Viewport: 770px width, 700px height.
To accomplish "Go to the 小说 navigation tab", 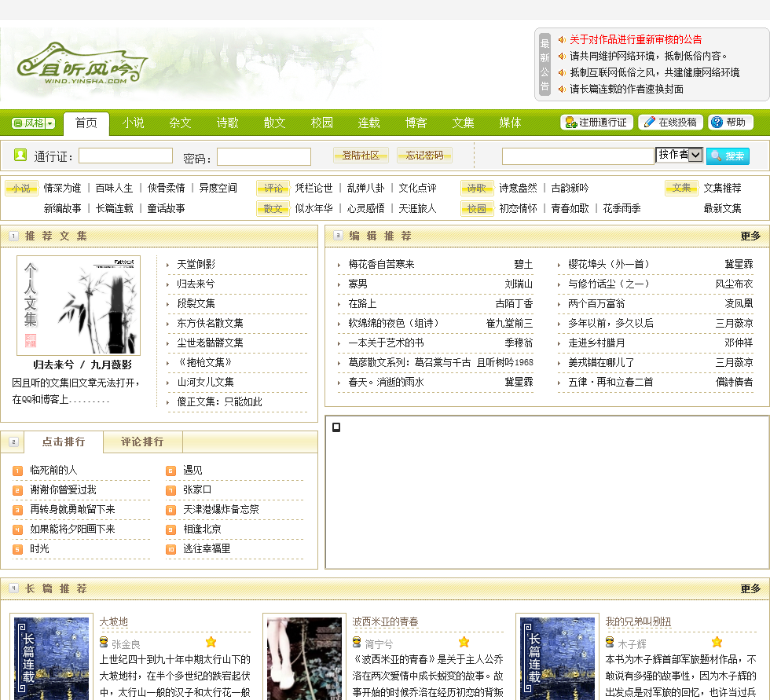I will click(133, 123).
